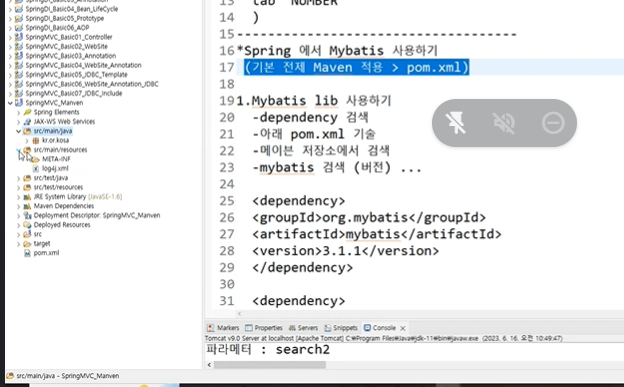Click the Markers tab icon
Screen dimensions: 624x387
211,328
